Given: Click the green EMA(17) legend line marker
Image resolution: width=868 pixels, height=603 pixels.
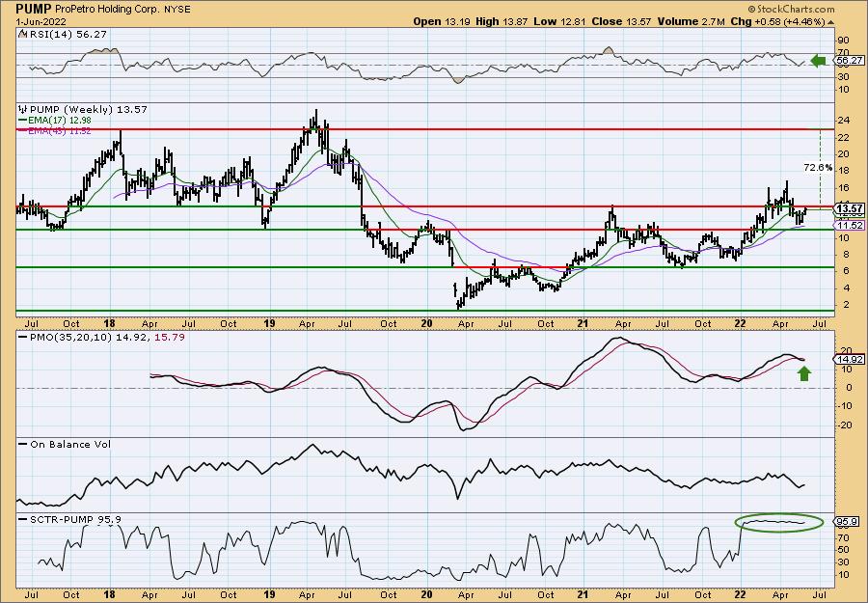Looking at the screenshot, I should [x=23, y=121].
